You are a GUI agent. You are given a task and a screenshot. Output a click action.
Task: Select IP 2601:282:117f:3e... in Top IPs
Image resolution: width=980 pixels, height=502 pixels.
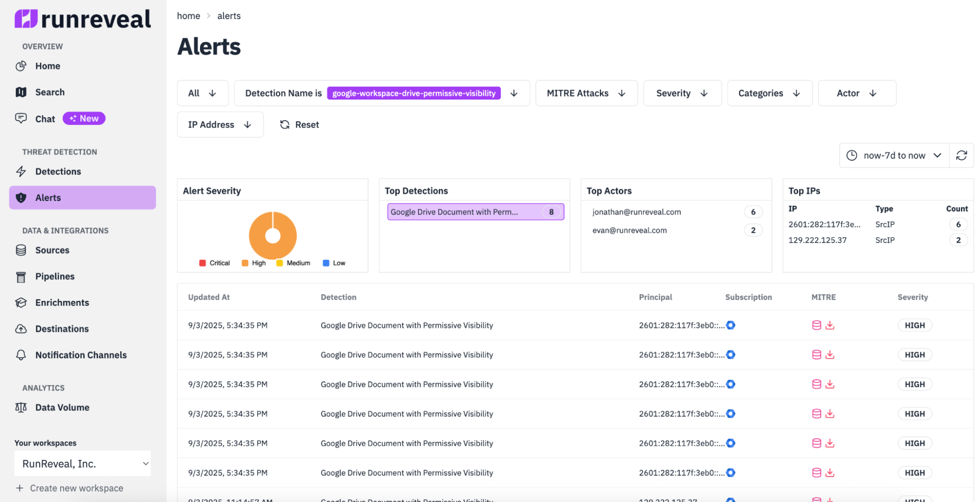click(x=824, y=224)
